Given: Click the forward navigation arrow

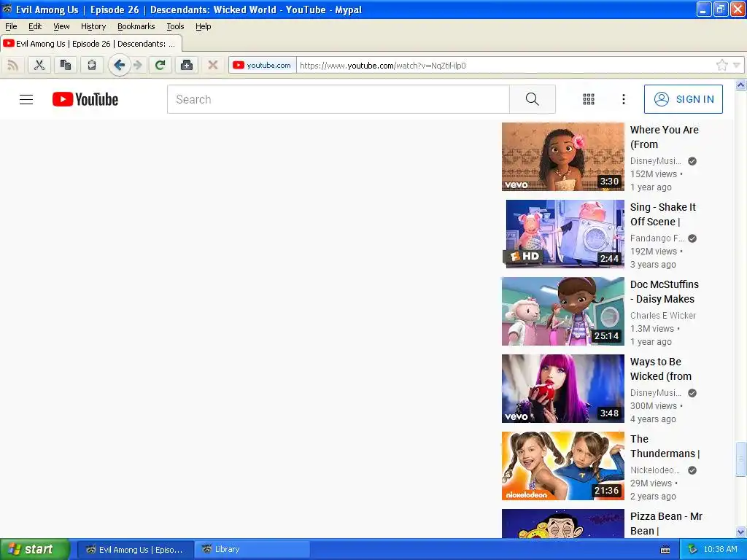Looking at the screenshot, I should (x=138, y=65).
